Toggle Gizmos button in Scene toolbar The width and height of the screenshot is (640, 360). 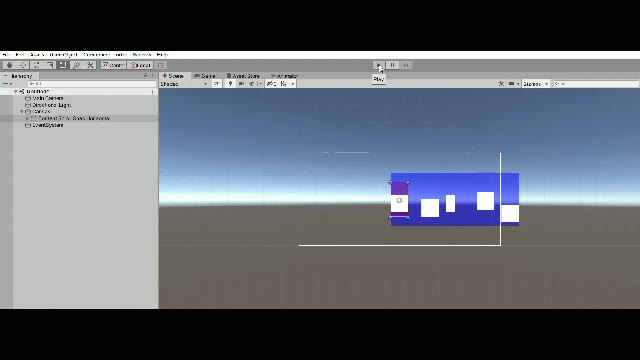point(532,84)
